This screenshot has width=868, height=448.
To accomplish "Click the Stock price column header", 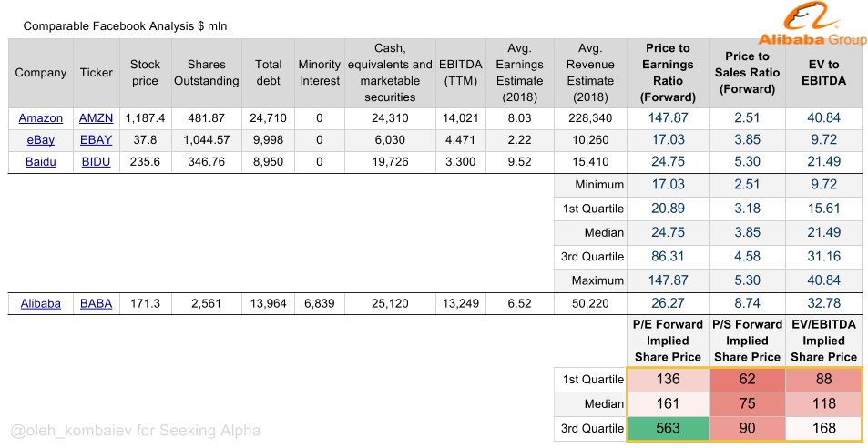I will [x=145, y=73].
